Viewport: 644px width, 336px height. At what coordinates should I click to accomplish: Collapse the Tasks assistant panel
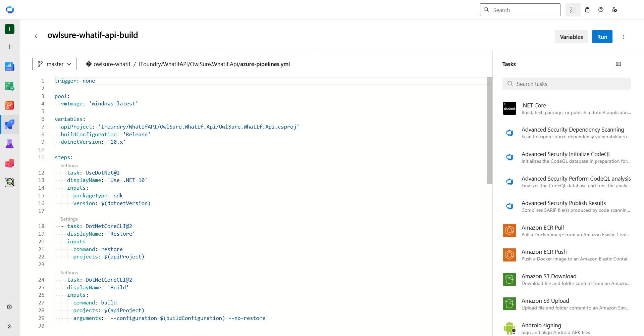tap(618, 64)
